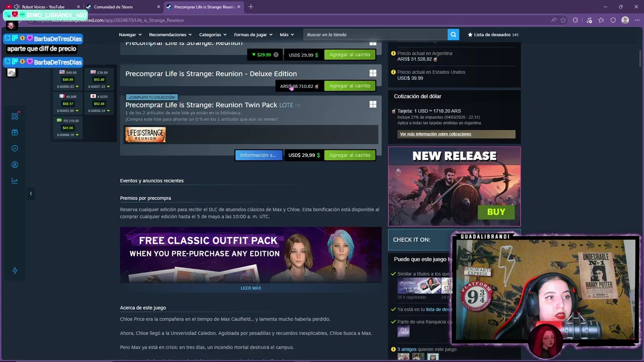This screenshot has height=362, width=644.
Task: Open Life is Strange Reunion bundle thumbnail
Action: click(x=145, y=135)
